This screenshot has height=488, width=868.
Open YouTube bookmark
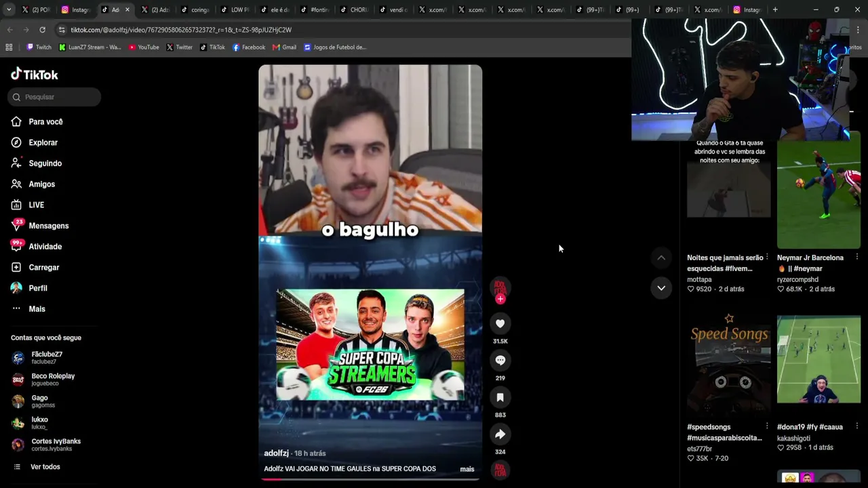coord(144,47)
